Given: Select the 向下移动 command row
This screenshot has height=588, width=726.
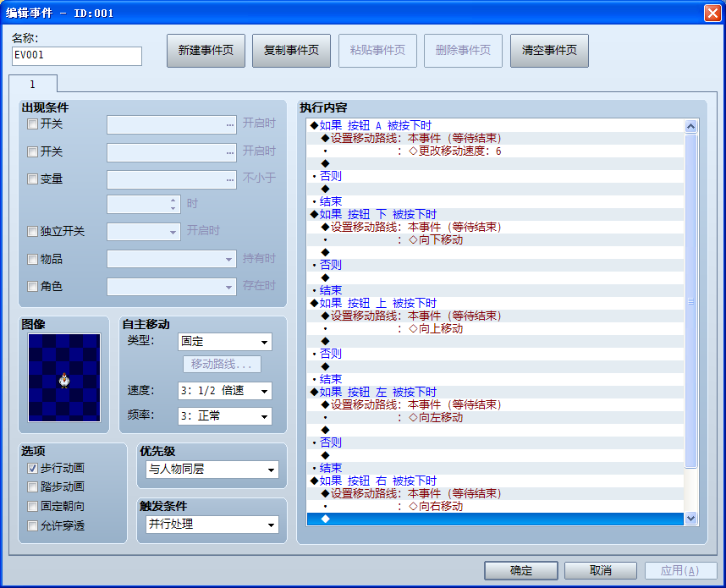Looking at the screenshot, I should click(495, 239).
